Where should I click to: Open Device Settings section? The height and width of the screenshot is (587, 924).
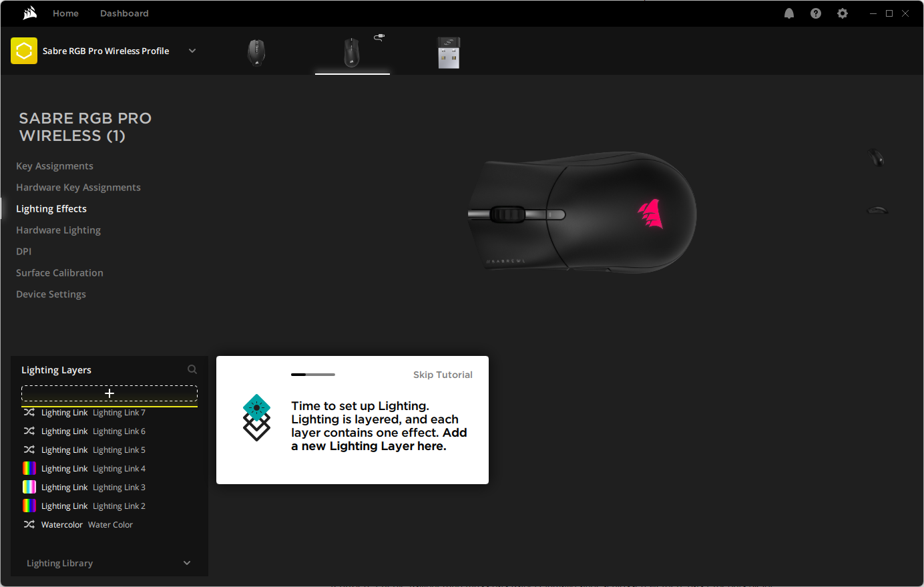[x=51, y=295]
